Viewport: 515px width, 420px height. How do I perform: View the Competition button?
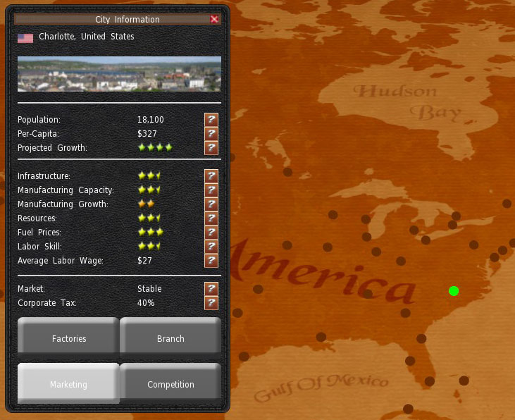[x=170, y=384]
